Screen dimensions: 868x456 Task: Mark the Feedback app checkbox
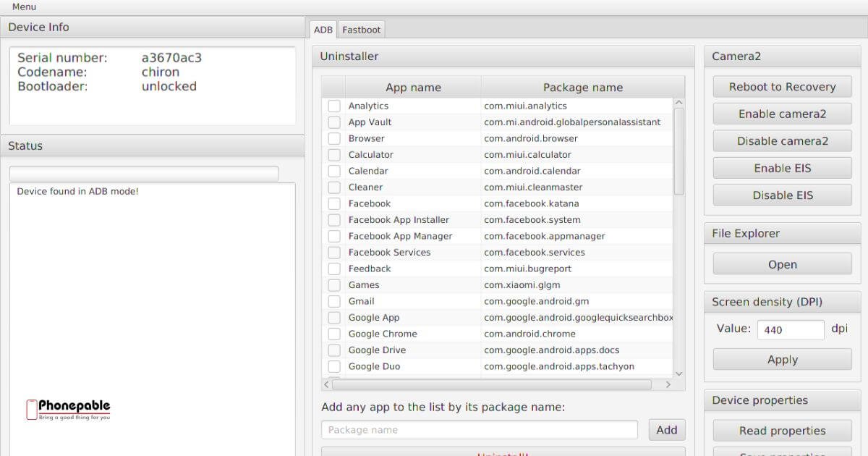(x=334, y=269)
